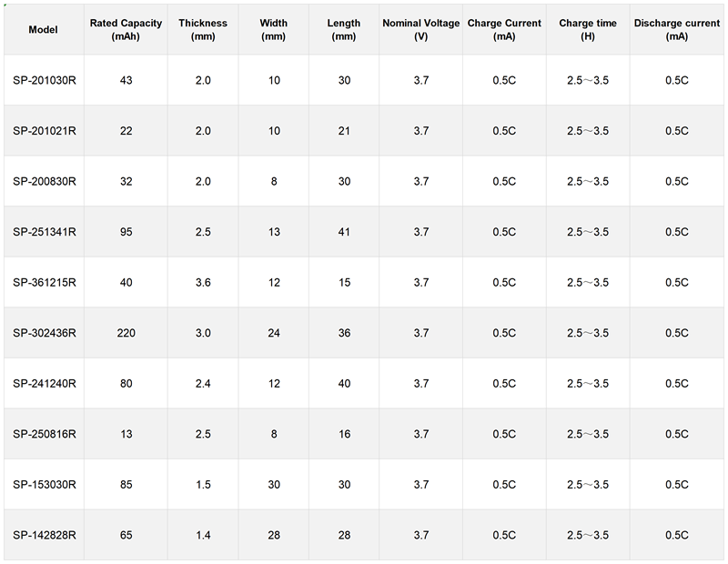
Task: Select the SP-250816R model cell
Action: [x=44, y=434]
